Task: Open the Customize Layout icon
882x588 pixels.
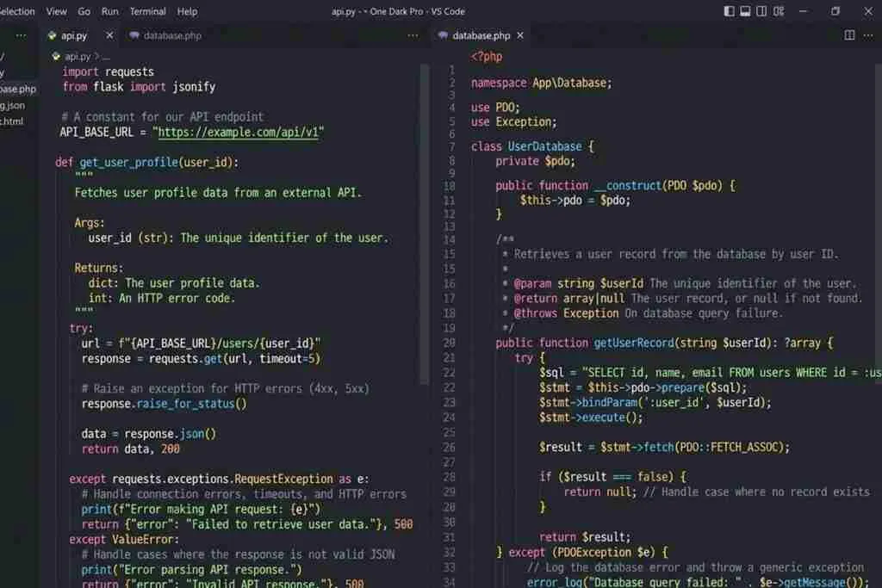Action: (x=779, y=11)
